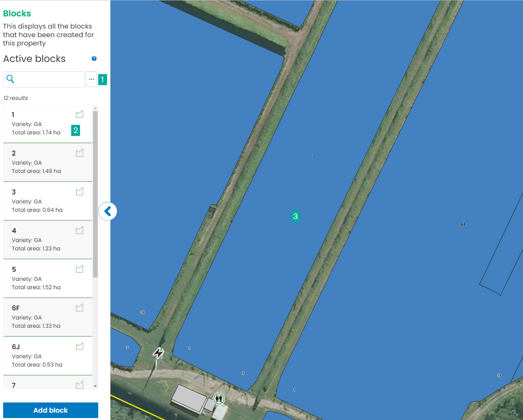Click scrollbar up arrow in block list
The image size is (523, 420).
pyautogui.click(x=95, y=109)
